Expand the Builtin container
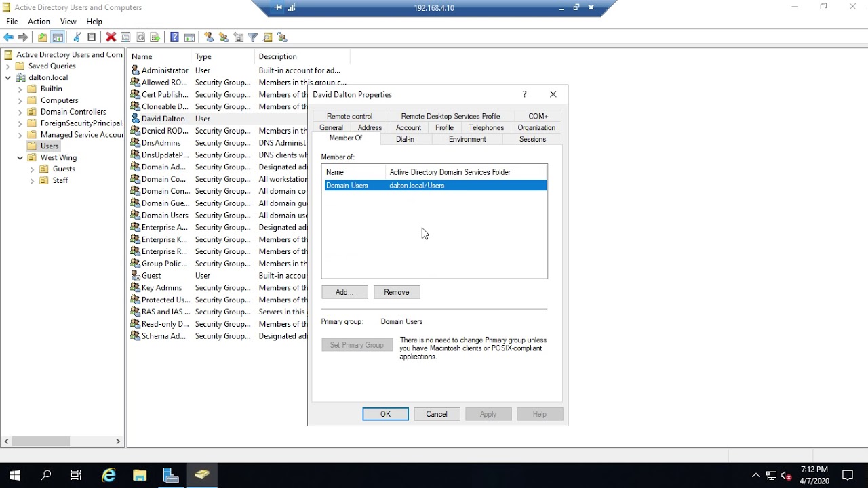 click(20, 89)
